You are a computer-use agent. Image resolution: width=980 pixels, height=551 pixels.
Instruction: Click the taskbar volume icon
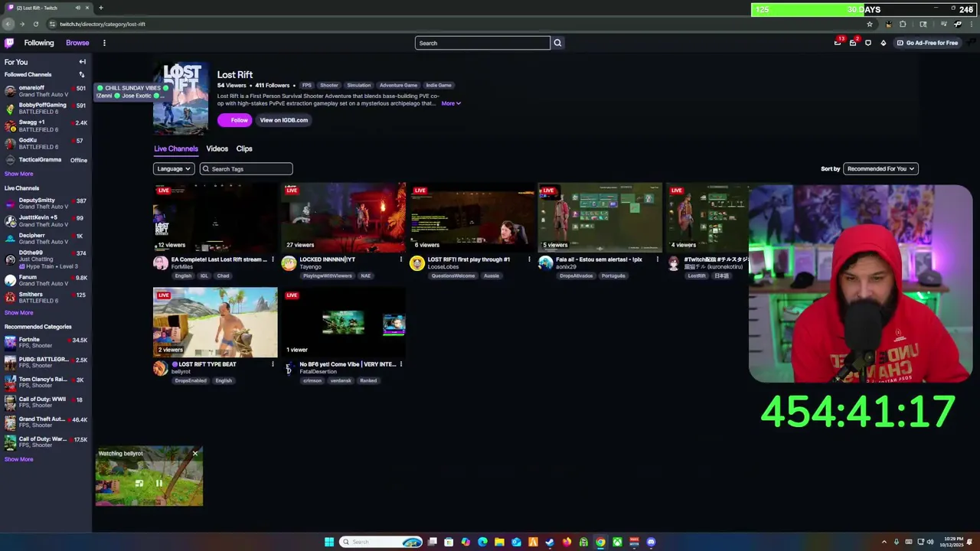930,542
